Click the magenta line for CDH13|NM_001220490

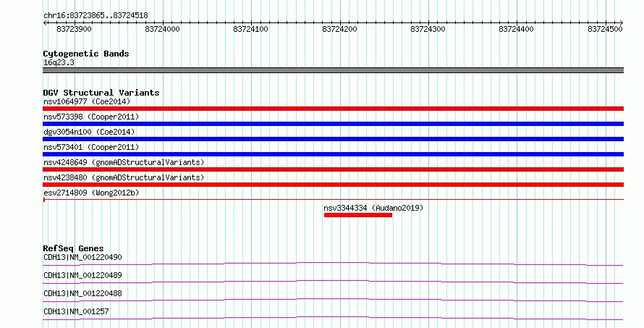click(333, 264)
